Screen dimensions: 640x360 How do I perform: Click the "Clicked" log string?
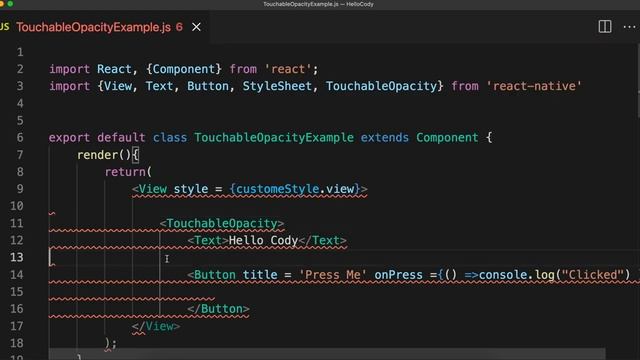(x=592, y=275)
